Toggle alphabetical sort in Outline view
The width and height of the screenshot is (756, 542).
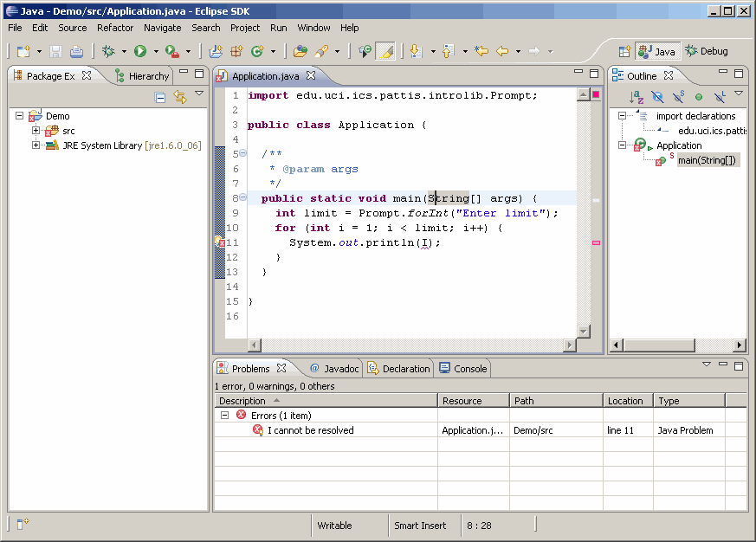pos(635,97)
